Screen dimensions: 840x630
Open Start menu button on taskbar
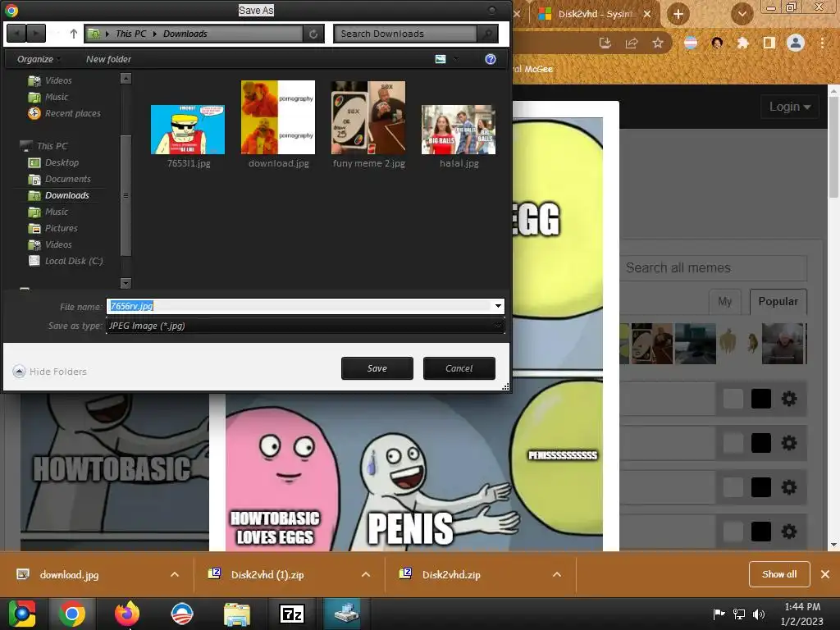coord(22,614)
